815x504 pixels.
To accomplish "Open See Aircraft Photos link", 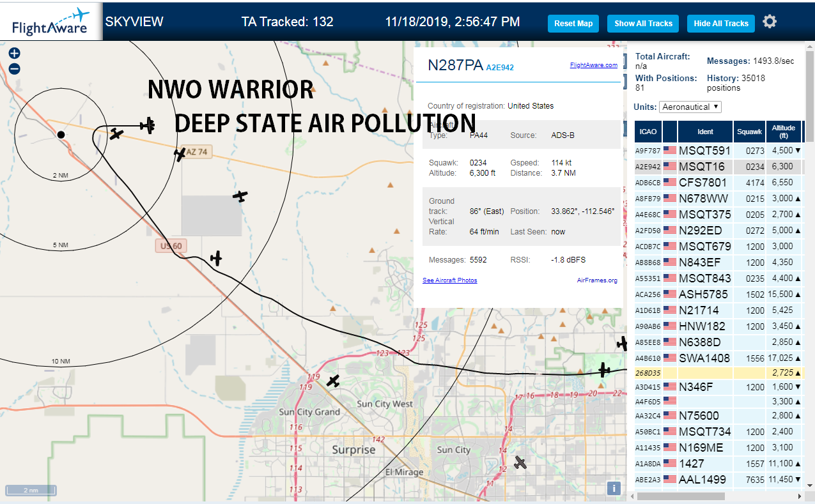I will [x=450, y=280].
